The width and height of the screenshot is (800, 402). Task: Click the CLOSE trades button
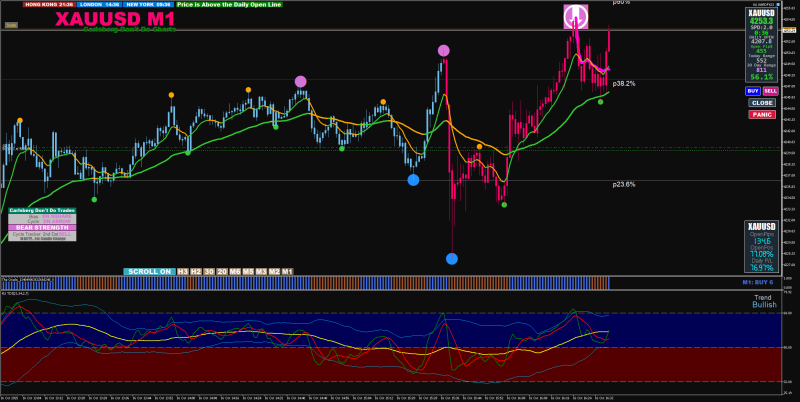[762, 103]
